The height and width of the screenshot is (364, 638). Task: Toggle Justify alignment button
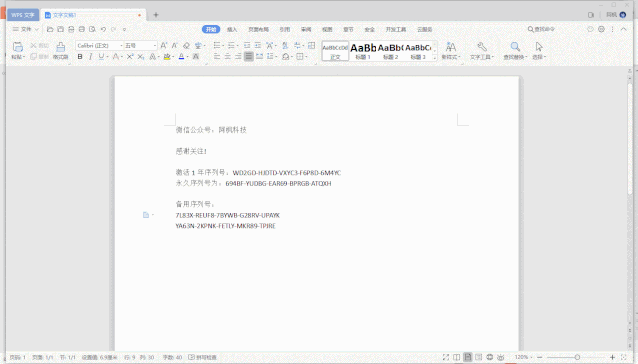pos(249,57)
